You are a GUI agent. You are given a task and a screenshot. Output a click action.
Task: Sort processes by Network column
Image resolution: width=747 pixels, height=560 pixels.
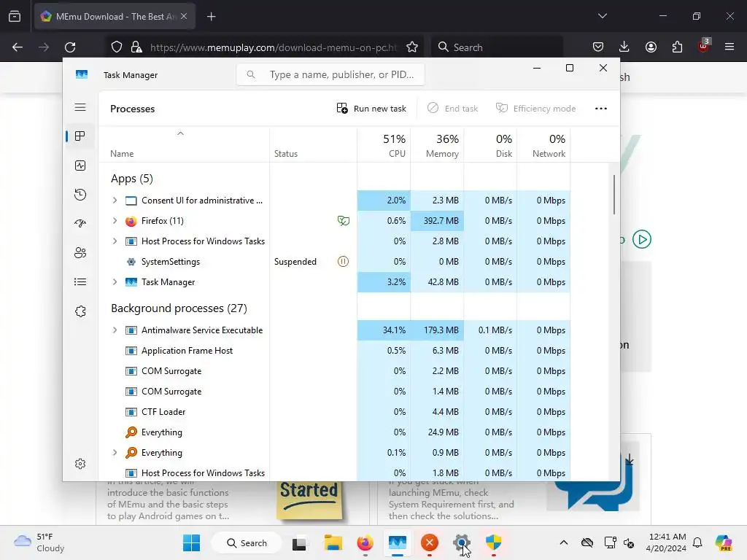coord(544,146)
